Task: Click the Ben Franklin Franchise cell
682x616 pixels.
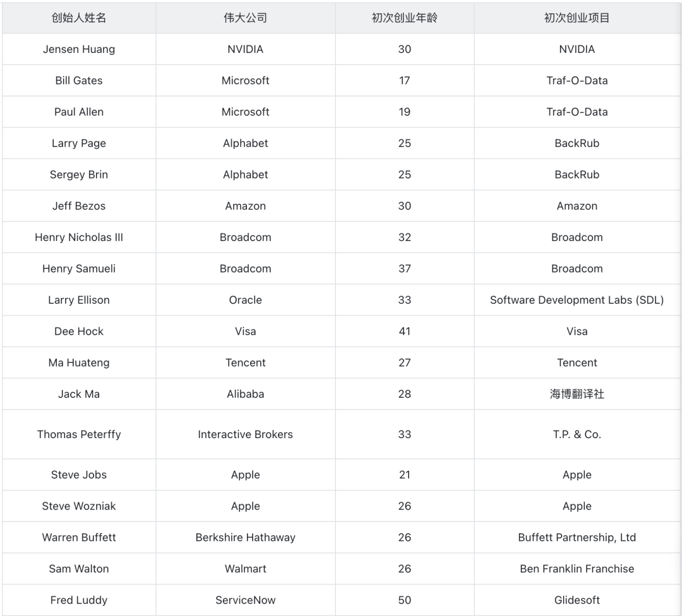Action: [x=577, y=568]
